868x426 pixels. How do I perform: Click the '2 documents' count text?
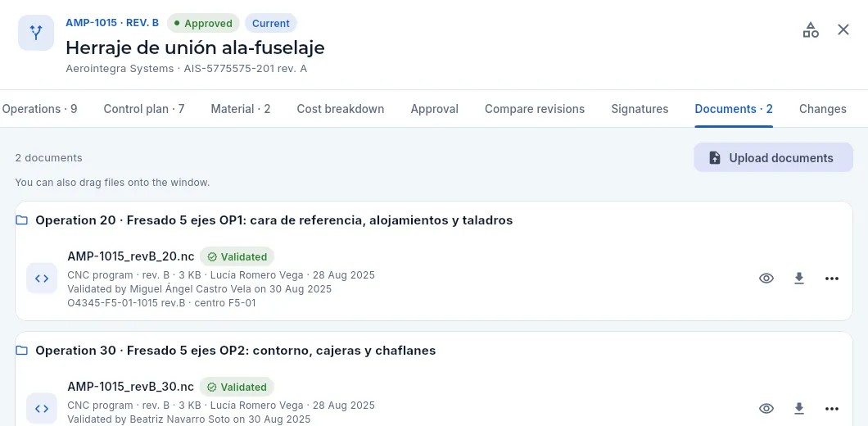[48, 158]
